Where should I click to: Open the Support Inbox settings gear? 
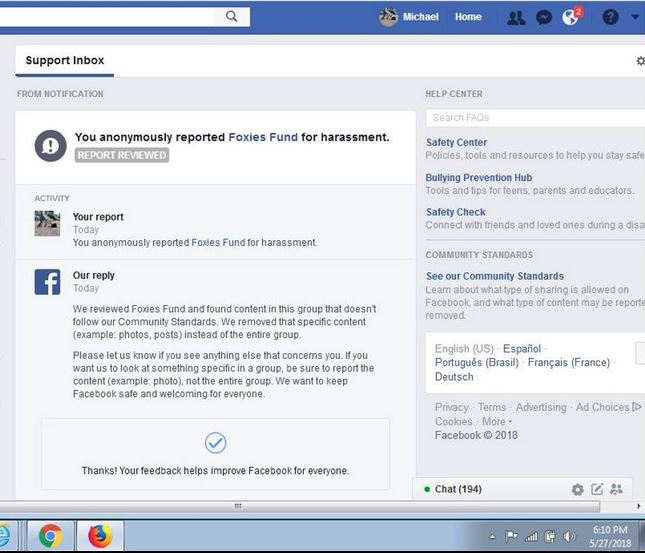tap(640, 61)
